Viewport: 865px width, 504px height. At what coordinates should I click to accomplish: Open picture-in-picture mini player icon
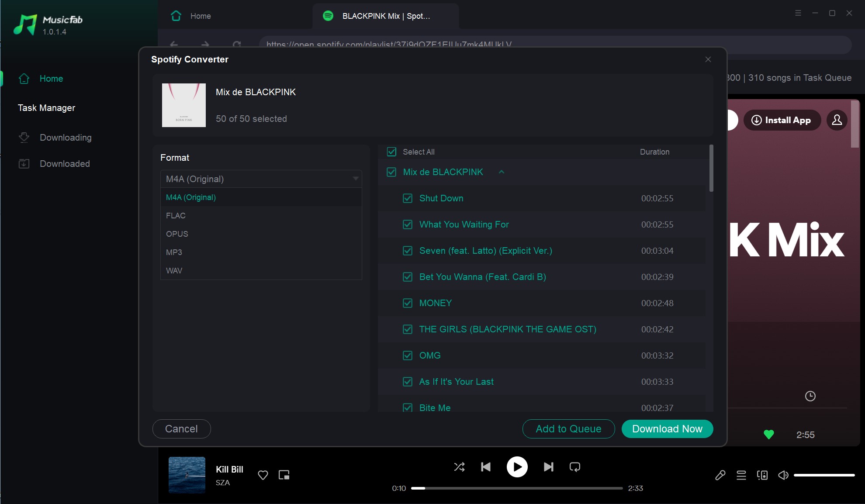284,475
